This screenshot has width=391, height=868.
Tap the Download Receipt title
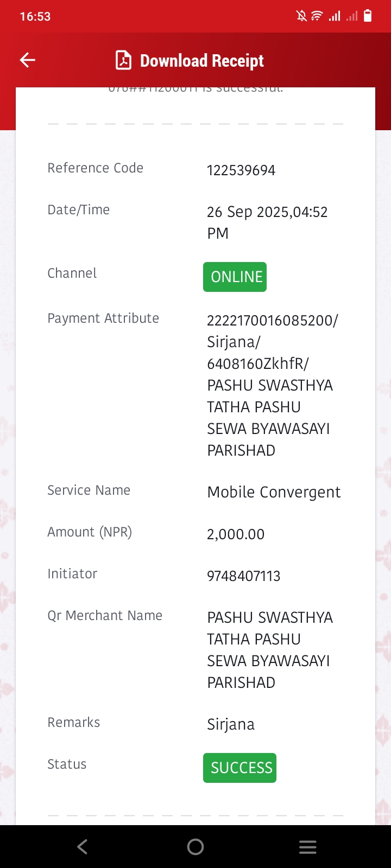point(202,61)
